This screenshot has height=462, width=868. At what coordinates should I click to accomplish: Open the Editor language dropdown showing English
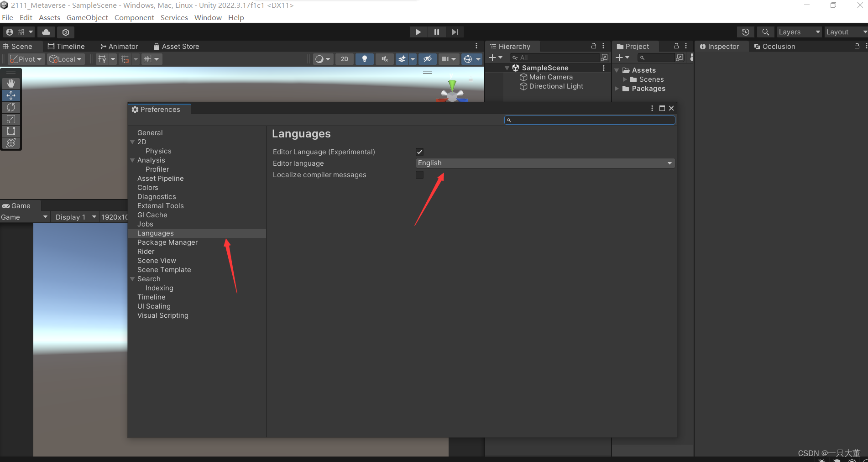(545, 163)
